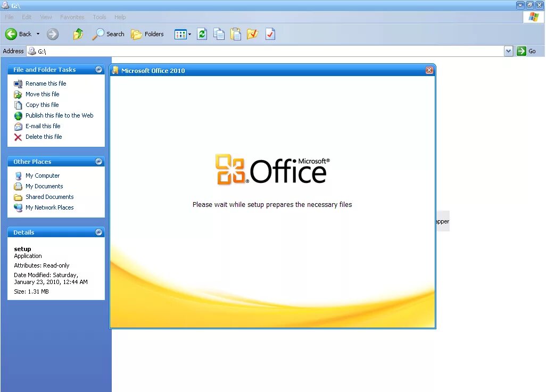Click the page with red checkmark icon
Screen dimensions: 546x392
(270, 34)
